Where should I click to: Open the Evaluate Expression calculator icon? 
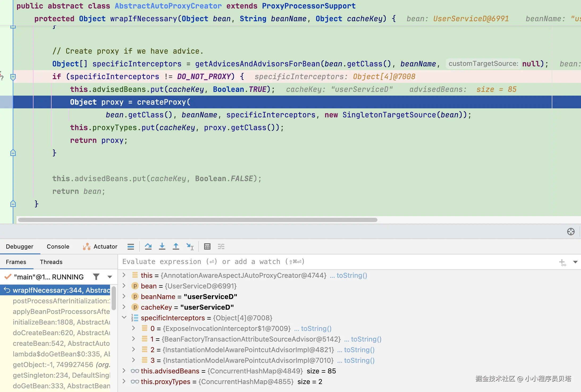point(207,246)
